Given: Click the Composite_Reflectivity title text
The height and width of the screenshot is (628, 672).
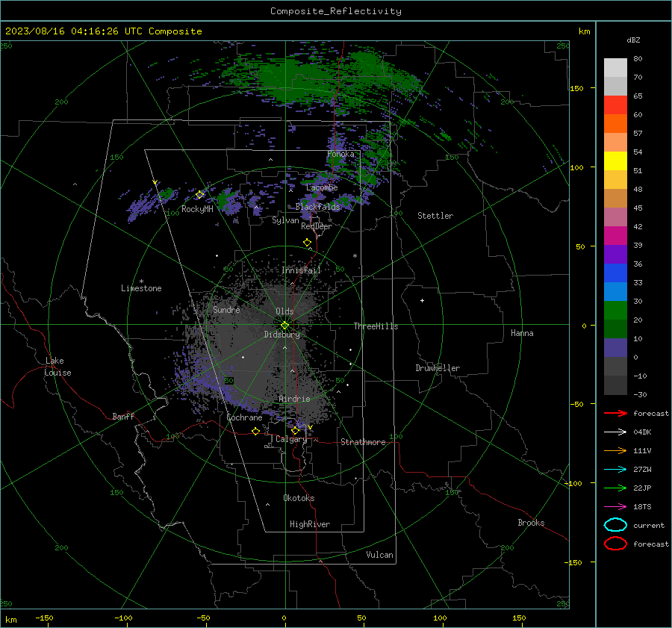Looking at the screenshot, I should point(336,11).
